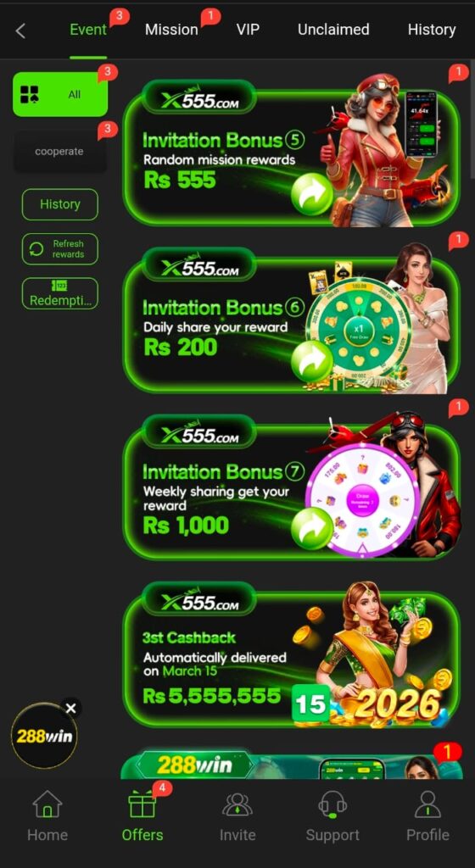This screenshot has width=475, height=868.
Task: Open the Unclaimed tab
Action: (x=333, y=30)
